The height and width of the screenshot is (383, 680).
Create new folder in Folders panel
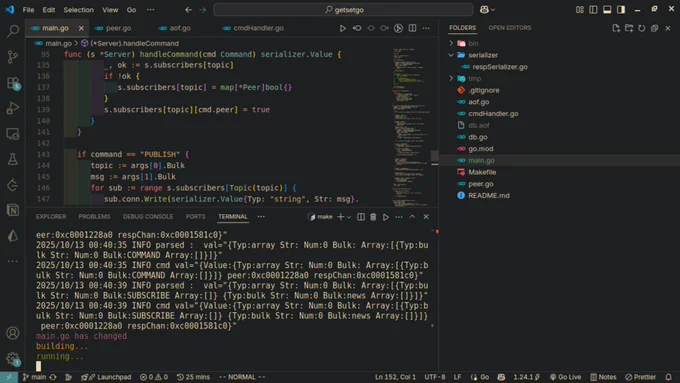pyautogui.click(x=629, y=28)
